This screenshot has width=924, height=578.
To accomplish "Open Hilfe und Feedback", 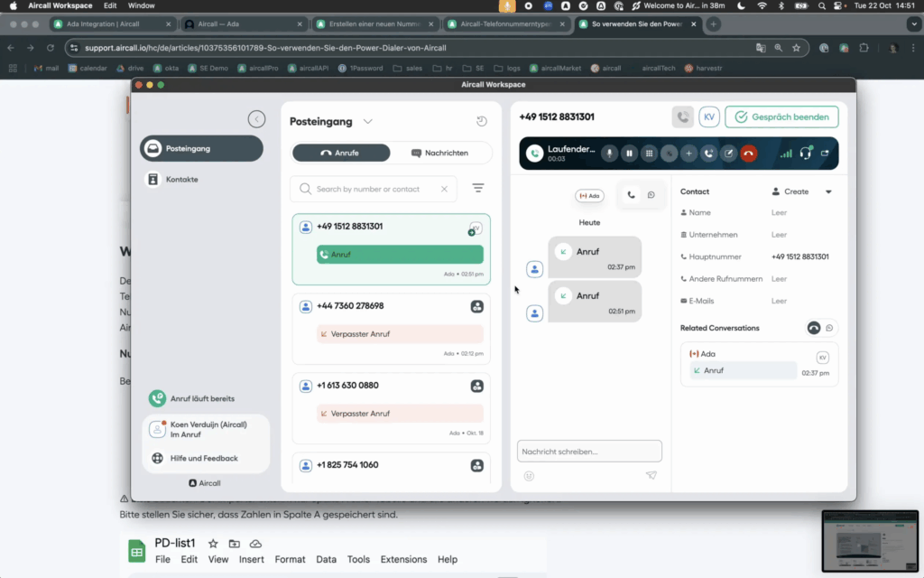I will [204, 459].
